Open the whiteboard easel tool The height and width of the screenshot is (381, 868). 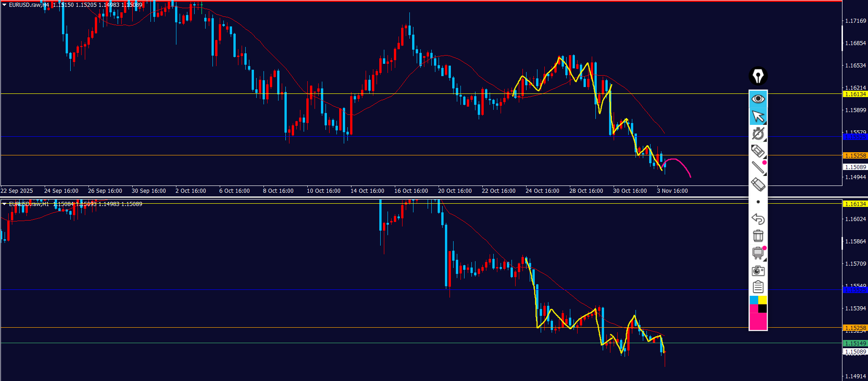pyautogui.click(x=758, y=253)
